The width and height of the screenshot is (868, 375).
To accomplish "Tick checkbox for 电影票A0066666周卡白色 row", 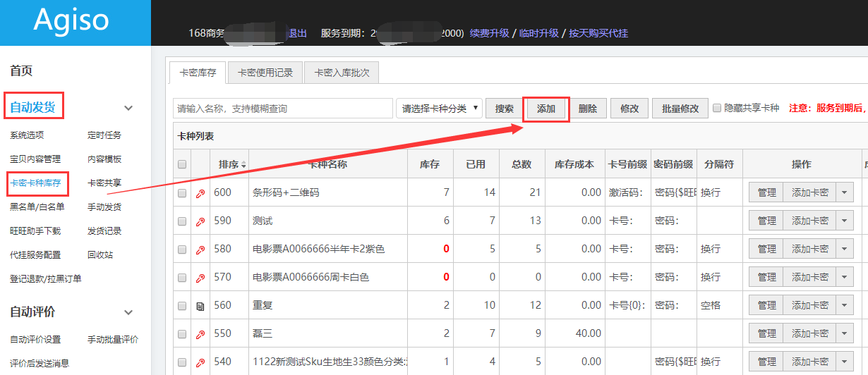I will pyautogui.click(x=182, y=278).
